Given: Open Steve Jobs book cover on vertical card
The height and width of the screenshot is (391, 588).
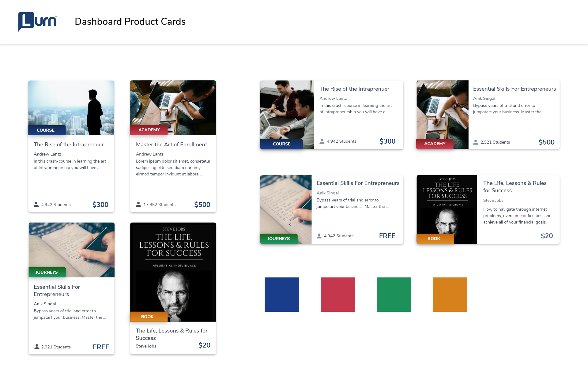Looking at the screenshot, I should (173, 272).
